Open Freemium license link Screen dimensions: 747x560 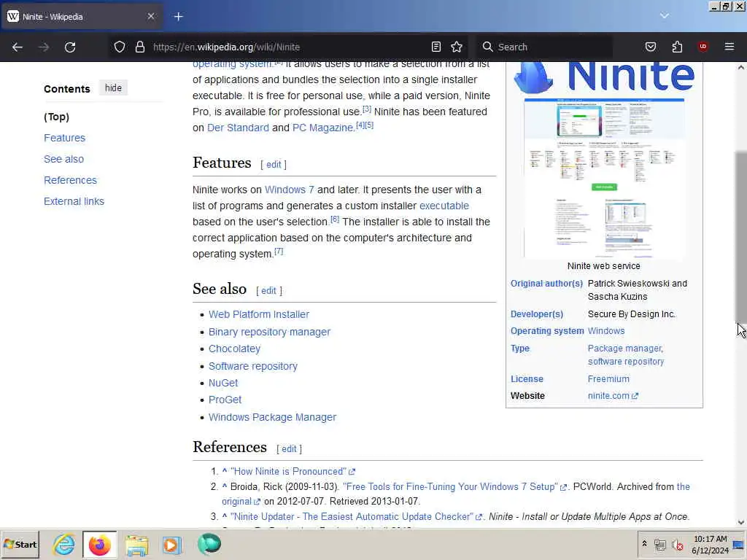608,379
